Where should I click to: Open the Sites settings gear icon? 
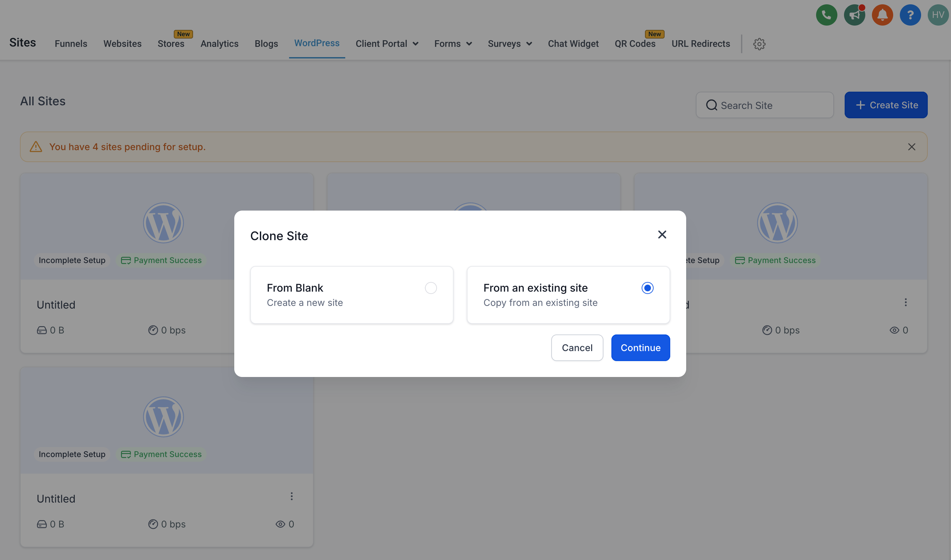pyautogui.click(x=759, y=44)
